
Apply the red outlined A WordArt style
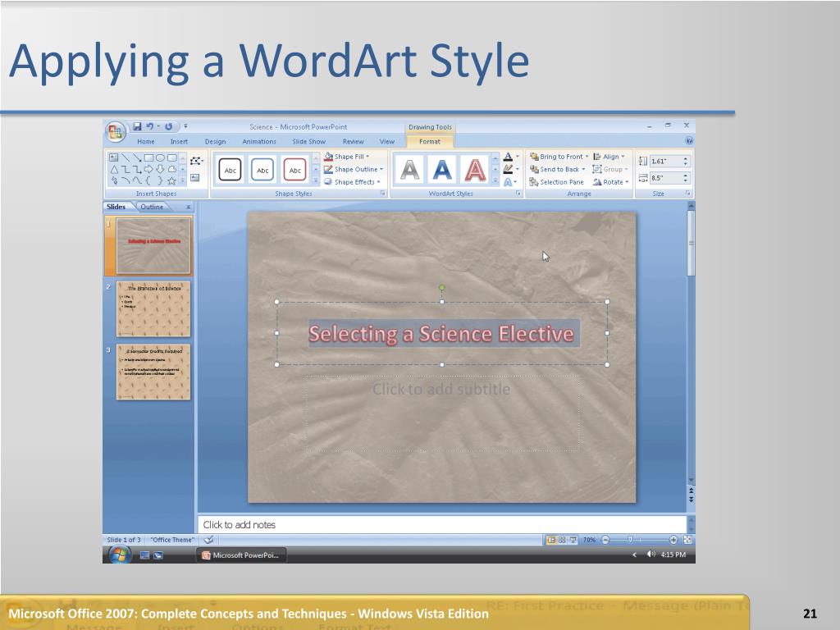pos(475,171)
